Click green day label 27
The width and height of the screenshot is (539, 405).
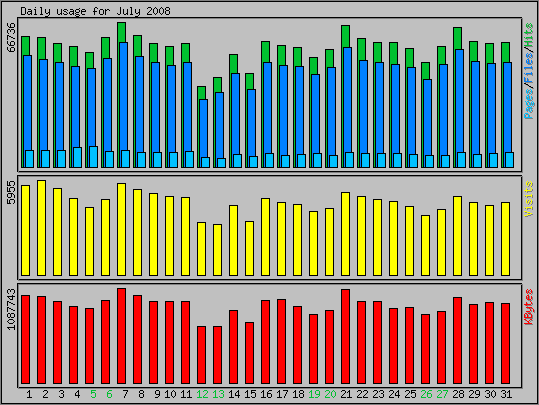(442, 394)
